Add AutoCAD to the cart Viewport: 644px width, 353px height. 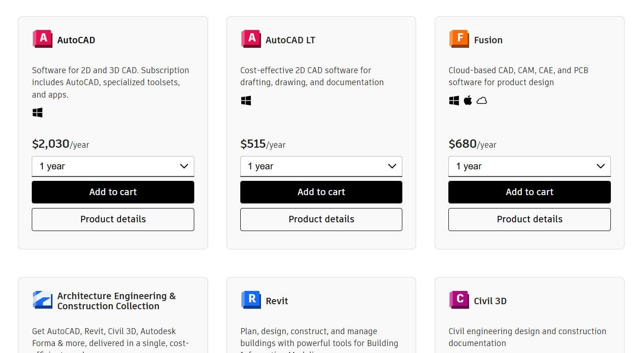pyautogui.click(x=113, y=192)
